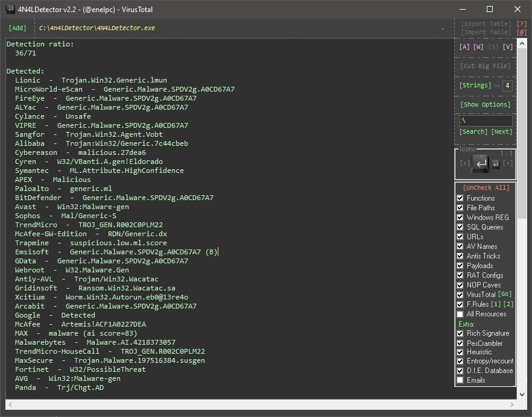Click the Gridinsoft Ransom.Win32.Wacatac.sa line
This screenshot has height=417, width=532.
pos(95,288)
